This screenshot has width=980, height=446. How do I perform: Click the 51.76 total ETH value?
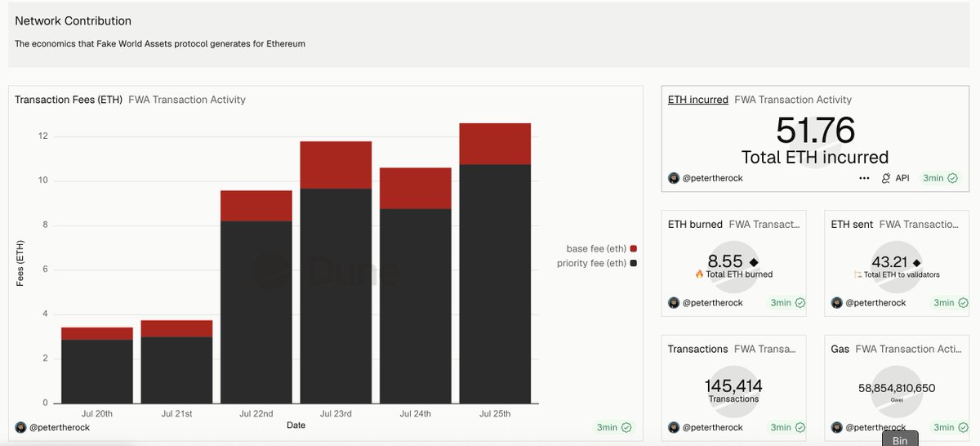[815, 131]
